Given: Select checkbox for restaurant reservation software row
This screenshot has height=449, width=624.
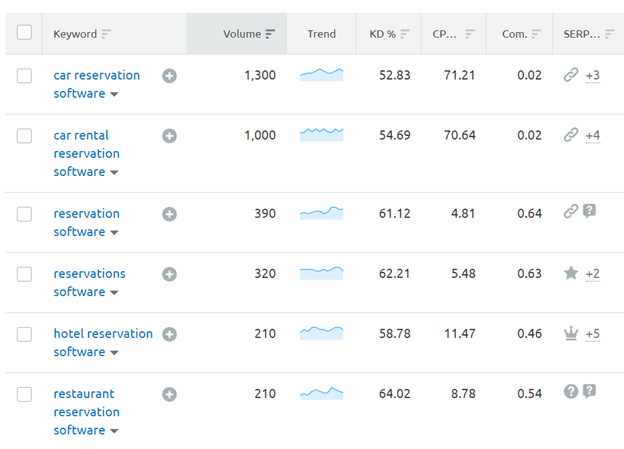Looking at the screenshot, I should tap(25, 394).
